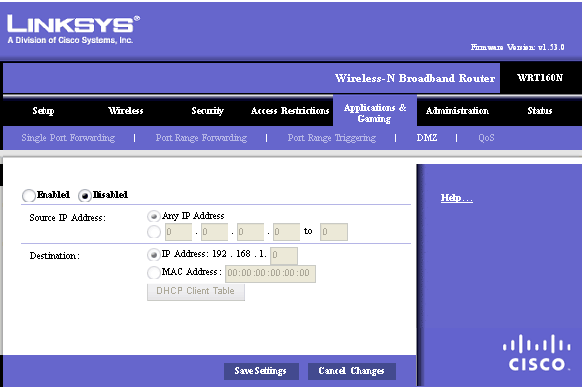
Task: Open the DMZ sub-tab
Action: click(427, 138)
